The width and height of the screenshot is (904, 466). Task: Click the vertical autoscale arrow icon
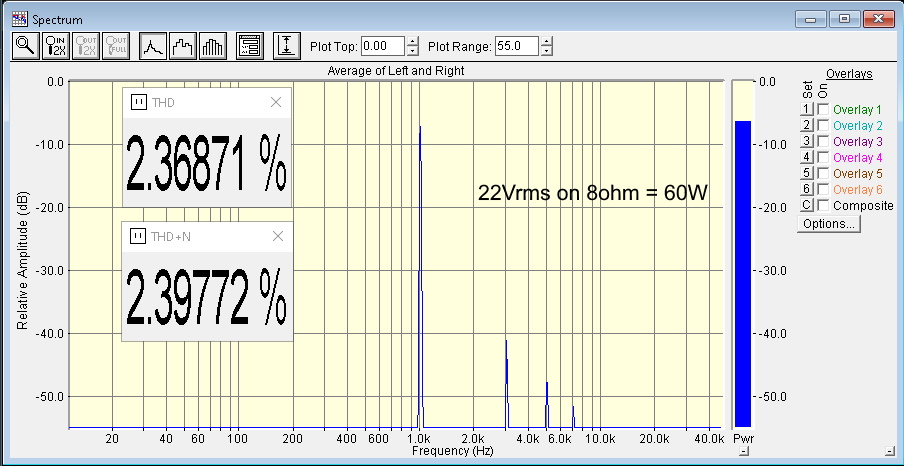point(287,46)
